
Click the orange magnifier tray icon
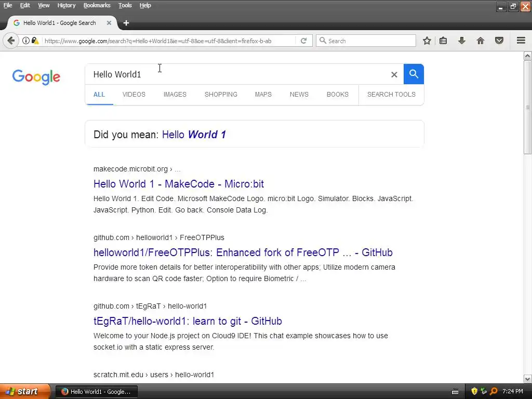coord(494,392)
